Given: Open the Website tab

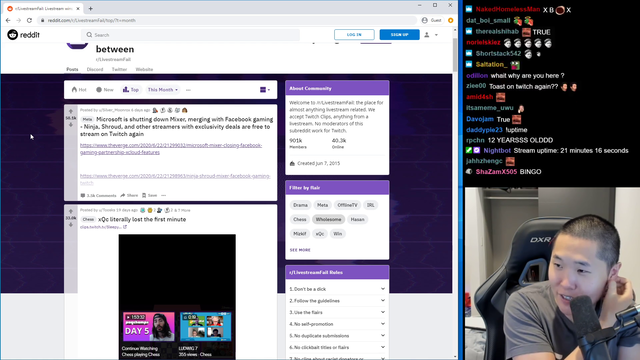Looking at the screenshot, I should click(x=144, y=69).
